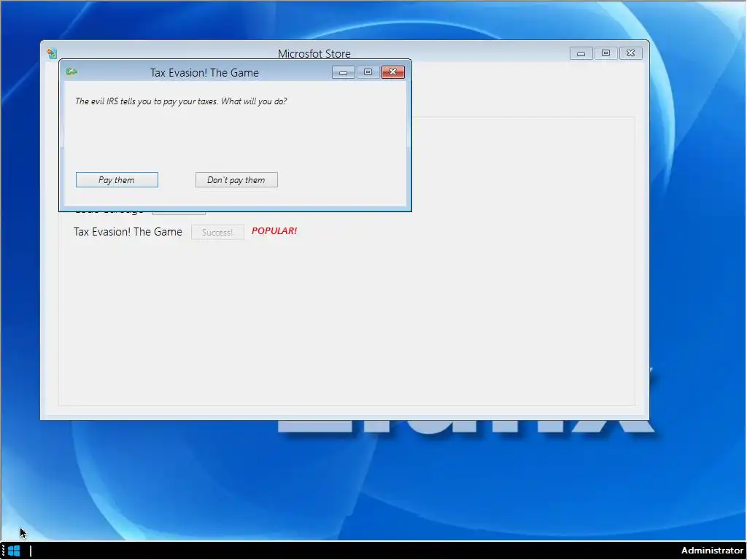Select Tax Evasion! The Game store listing text
747x560 pixels.
coord(128,232)
